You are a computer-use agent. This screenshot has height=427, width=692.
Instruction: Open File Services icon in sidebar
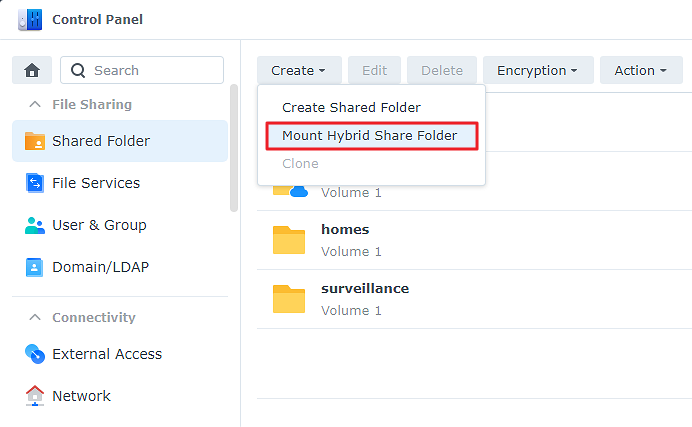pos(35,183)
